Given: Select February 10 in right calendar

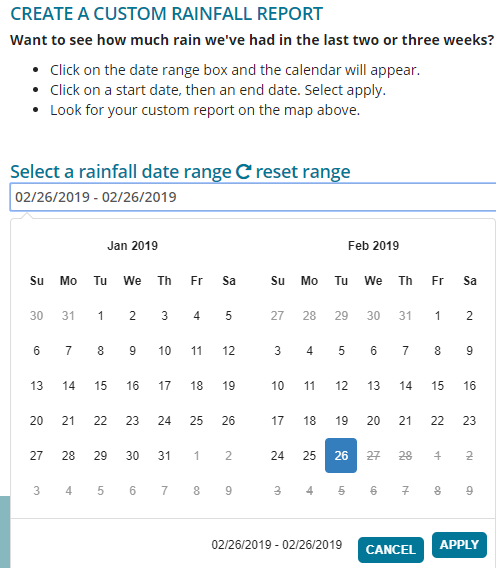Looking at the screenshot, I should pos(278,385).
